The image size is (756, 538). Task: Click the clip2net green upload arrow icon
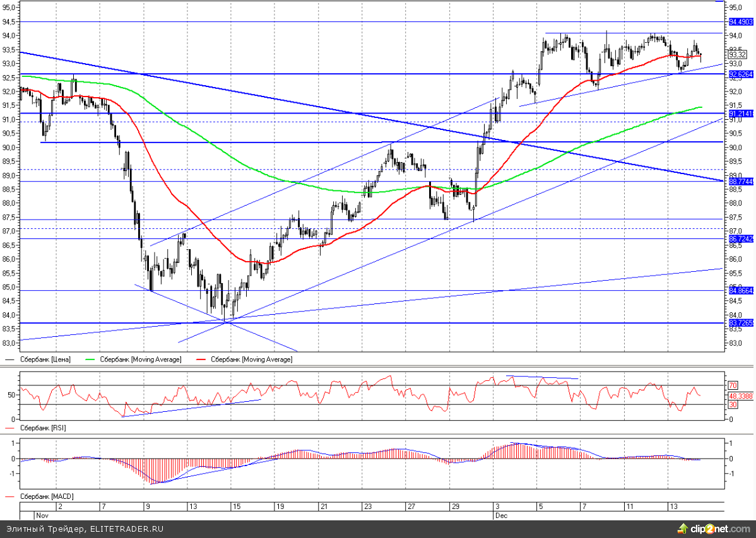coord(683,528)
